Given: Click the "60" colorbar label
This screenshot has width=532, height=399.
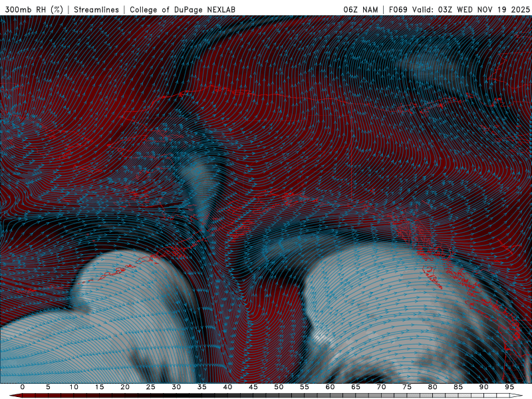Looking at the screenshot, I should (x=330, y=387).
